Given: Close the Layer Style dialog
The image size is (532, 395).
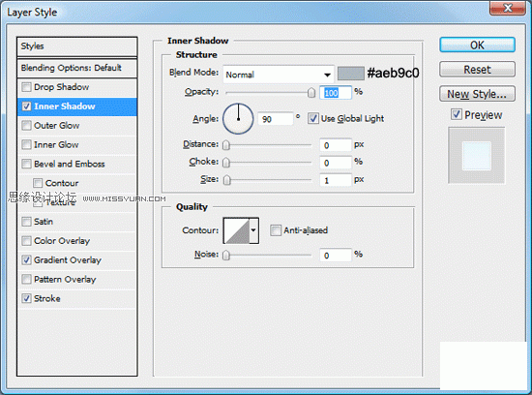Looking at the screenshot, I should [x=508, y=8].
